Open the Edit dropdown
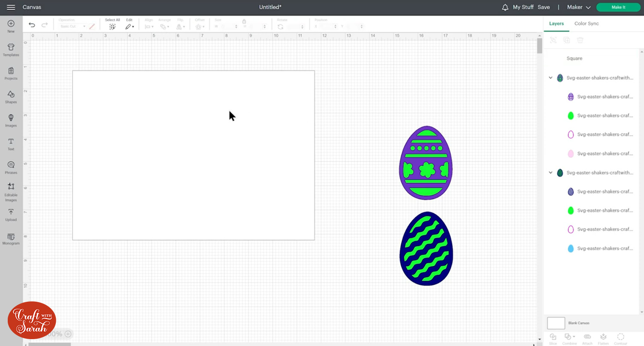644x346 pixels. coord(129,24)
